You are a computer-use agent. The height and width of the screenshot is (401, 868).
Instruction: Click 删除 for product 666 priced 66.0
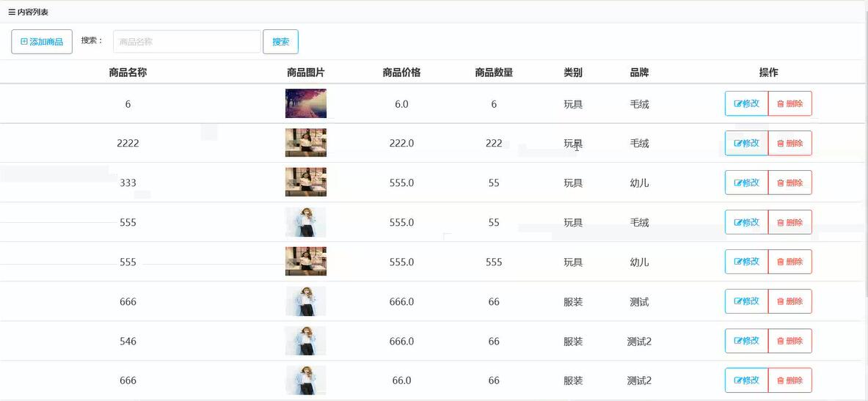[790, 380]
